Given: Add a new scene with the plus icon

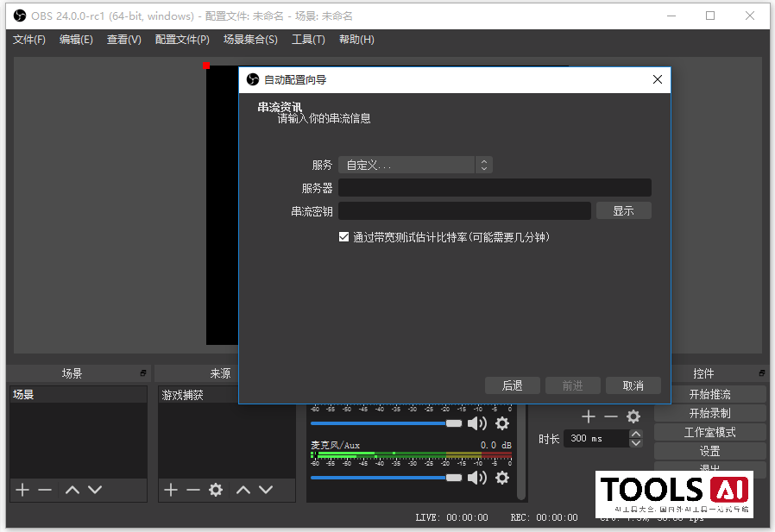Looking at the screenshot, I should point(22,490).
